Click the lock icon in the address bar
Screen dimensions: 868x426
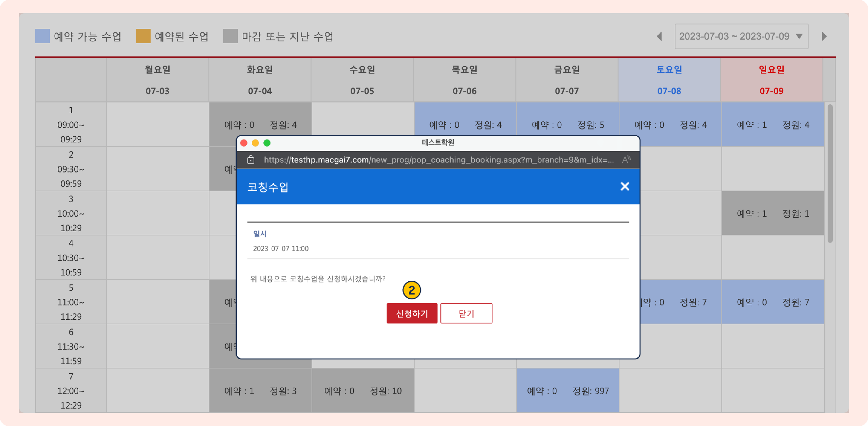coord(251,160)
